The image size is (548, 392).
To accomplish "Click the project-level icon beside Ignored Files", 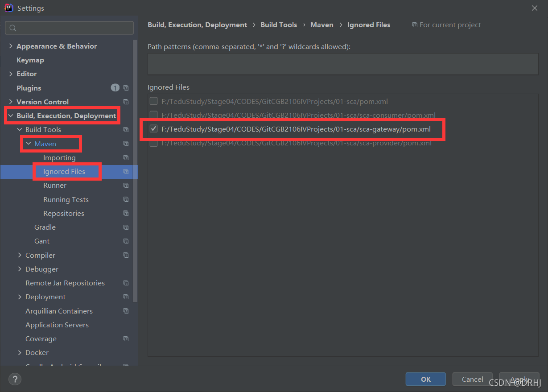I will (126, 171).
